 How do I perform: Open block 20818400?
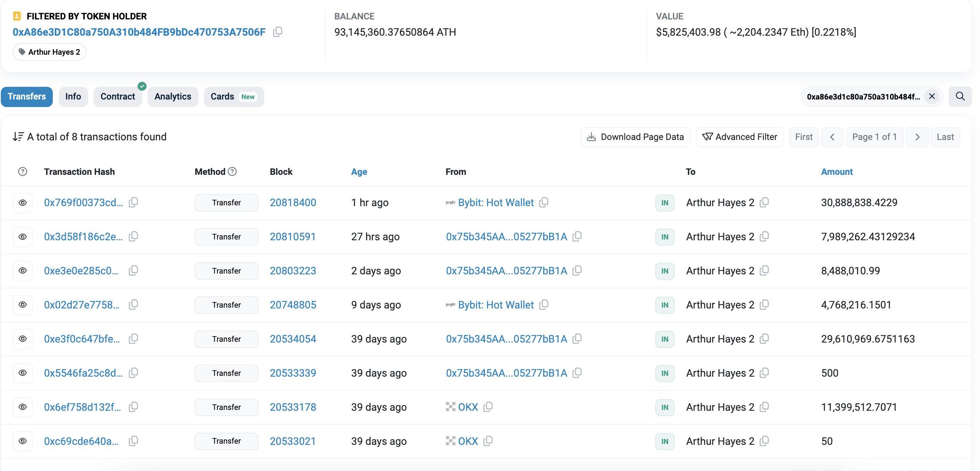[293, 203]
